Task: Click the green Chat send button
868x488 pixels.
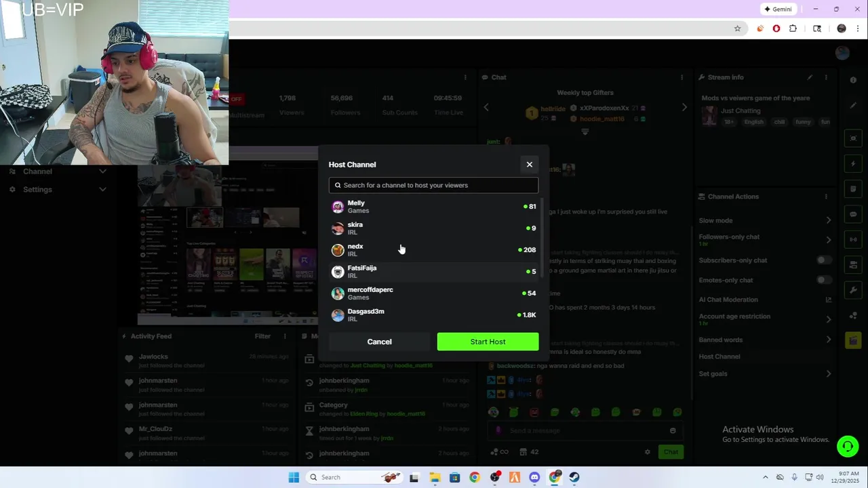Action: click(671, 452)
